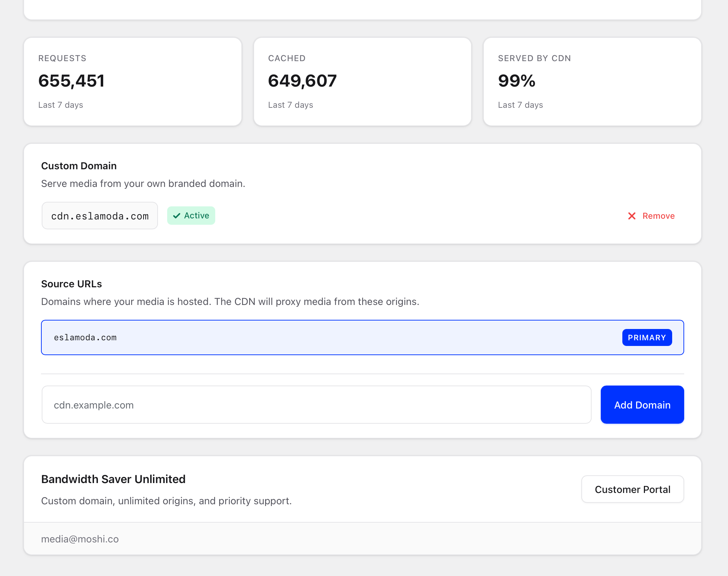Click the 655,451 requests number

71,81
